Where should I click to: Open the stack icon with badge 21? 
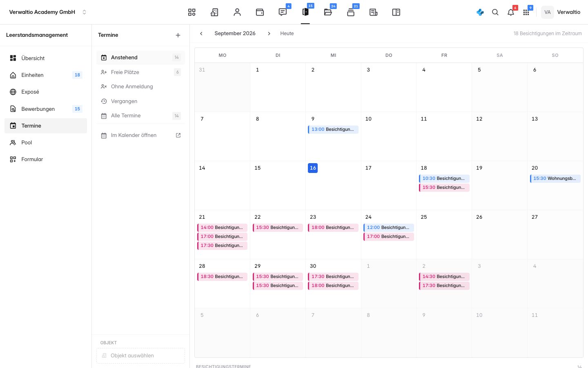[x=351, y=12]
